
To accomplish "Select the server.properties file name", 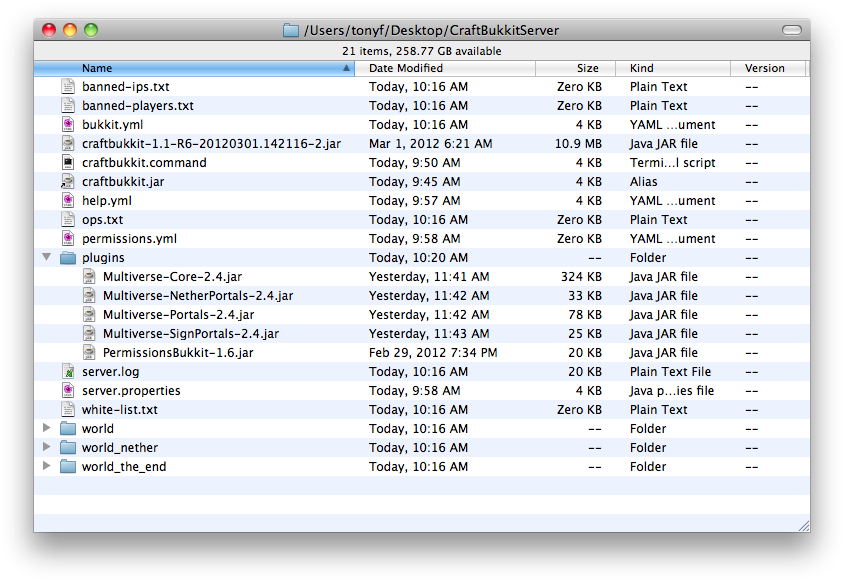I will coord(131,391).
